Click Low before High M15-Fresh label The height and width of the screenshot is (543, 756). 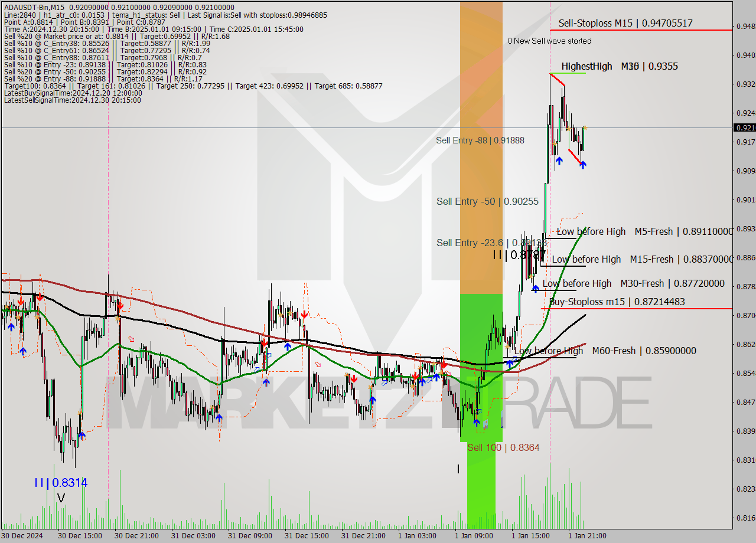click(x=642, y=259)
